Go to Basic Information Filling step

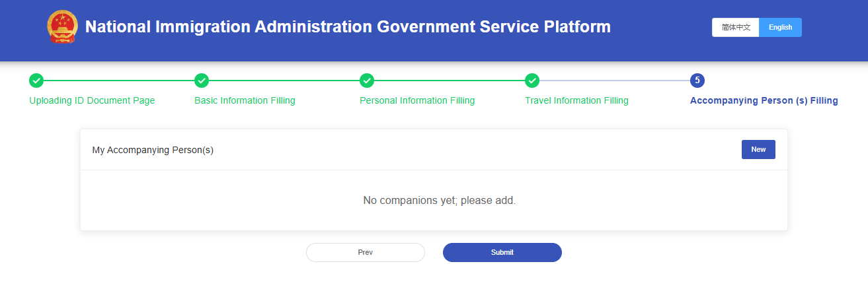[245, 101]
